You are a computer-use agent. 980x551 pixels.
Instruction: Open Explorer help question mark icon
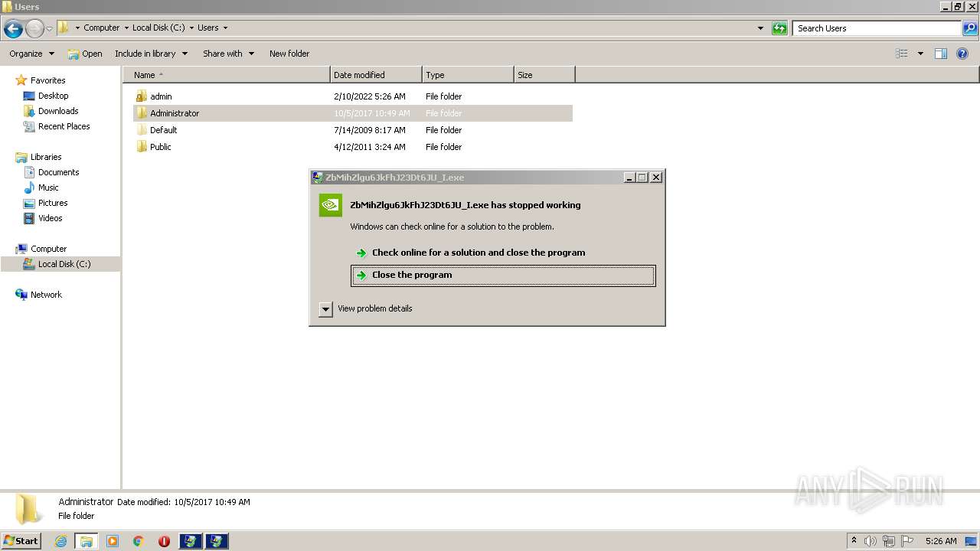(962, 54)
